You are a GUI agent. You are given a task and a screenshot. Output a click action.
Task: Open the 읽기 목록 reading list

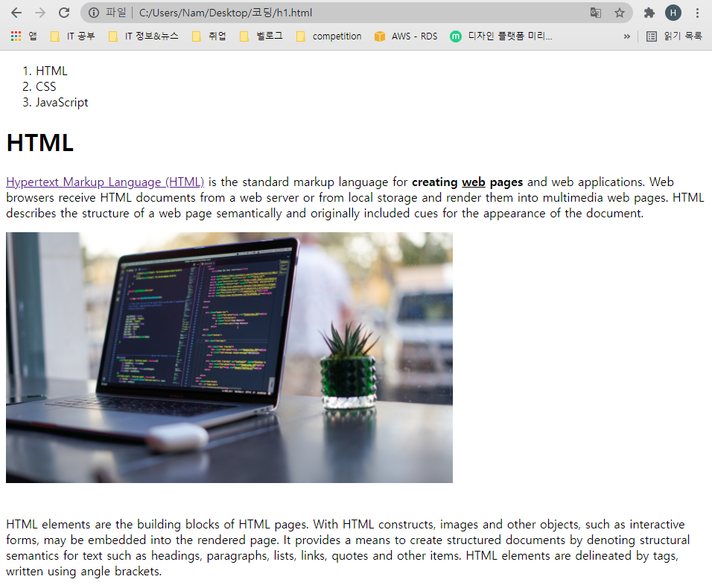tap(674, 36)
